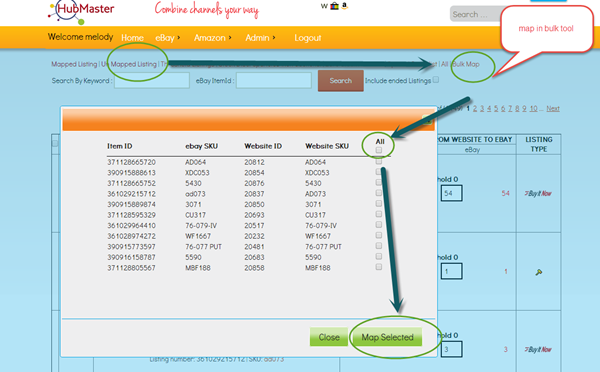Focus the eBay ItemId input field

(274, 80)
